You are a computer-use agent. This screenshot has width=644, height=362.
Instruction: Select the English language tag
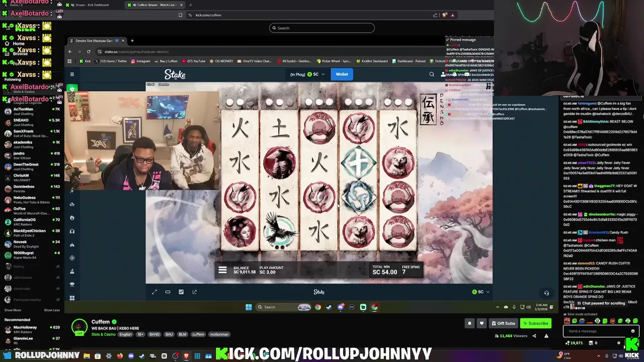(125, 334)
